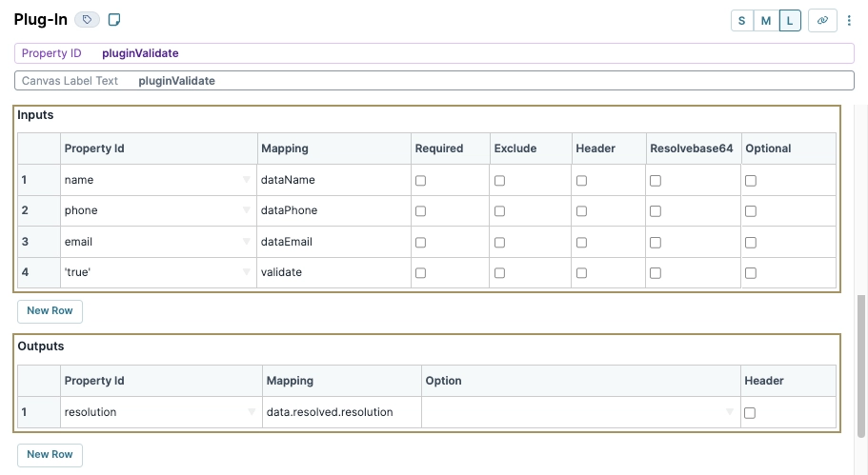Check Resolvebase64 for the email row
Viewport: 868px width, 475px height.
[x=656, y=243]
